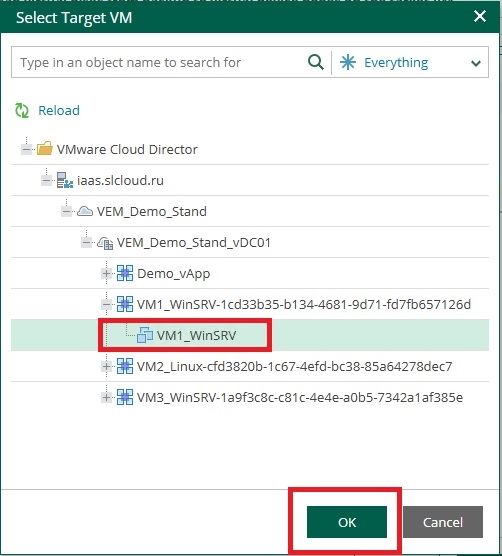502x556 pixels.
Task: Collapse the VEM_Demo_Stand organization node
Action: point(66,212)
